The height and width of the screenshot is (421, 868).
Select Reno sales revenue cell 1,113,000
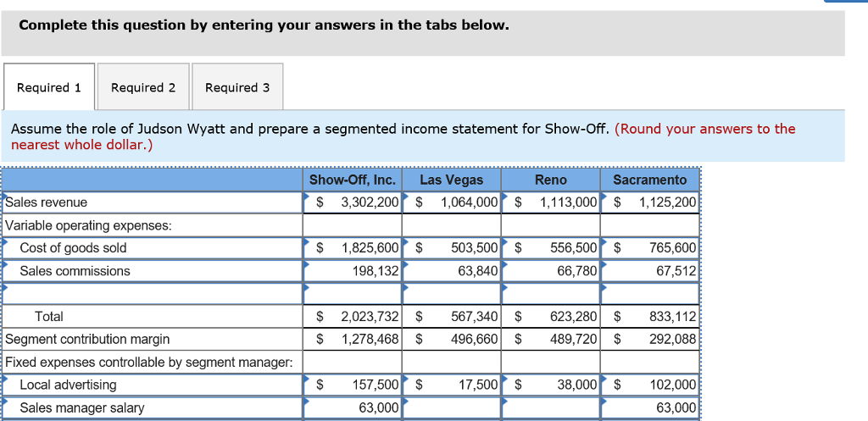click(551, 202)
